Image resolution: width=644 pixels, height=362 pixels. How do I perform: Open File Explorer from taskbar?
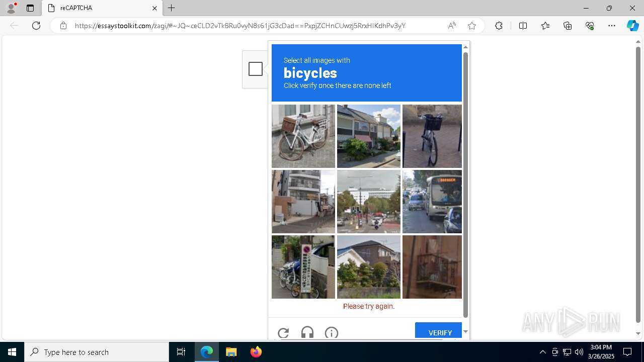[x=231, y=352]
